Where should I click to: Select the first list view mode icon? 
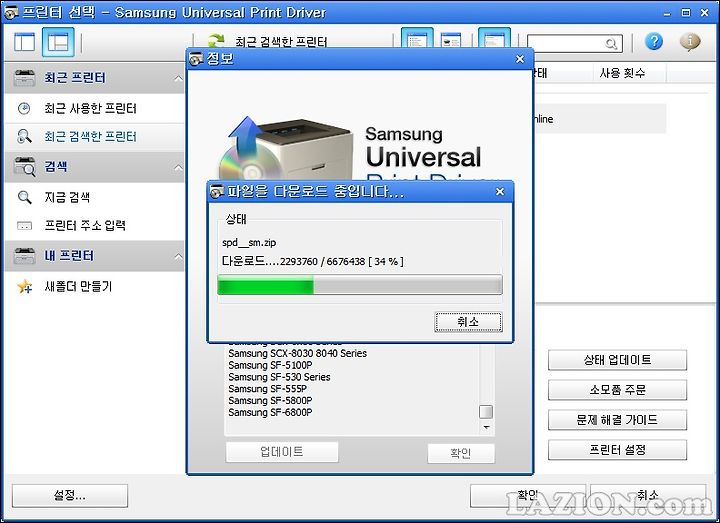tap(416, 39)
